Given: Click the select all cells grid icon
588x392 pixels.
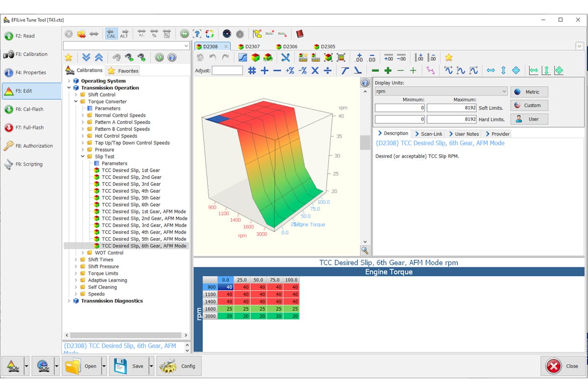Looking at the screenshot, I should (252, 71).
